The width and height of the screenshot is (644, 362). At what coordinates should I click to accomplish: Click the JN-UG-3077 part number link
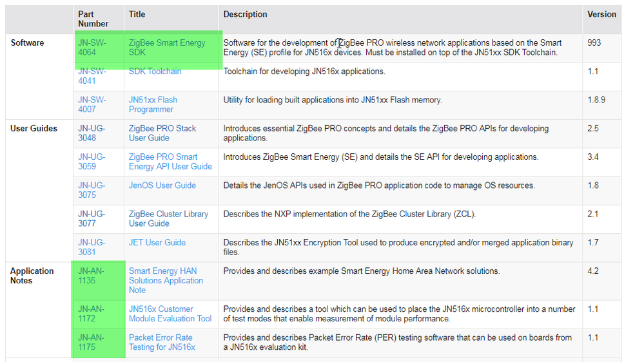pos(92,219)
